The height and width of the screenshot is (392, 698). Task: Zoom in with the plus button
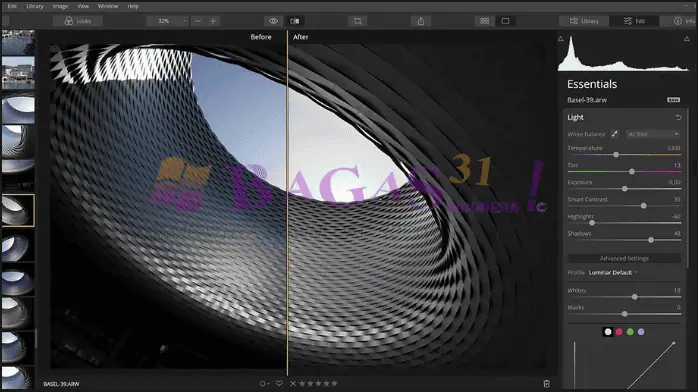213,21
